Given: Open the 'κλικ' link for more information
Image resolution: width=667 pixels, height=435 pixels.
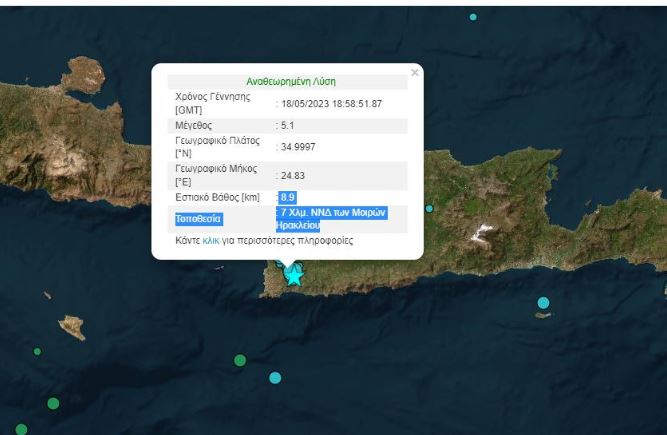Looking at the screenshot, I should pyautogui.click(x=211, y=241).
